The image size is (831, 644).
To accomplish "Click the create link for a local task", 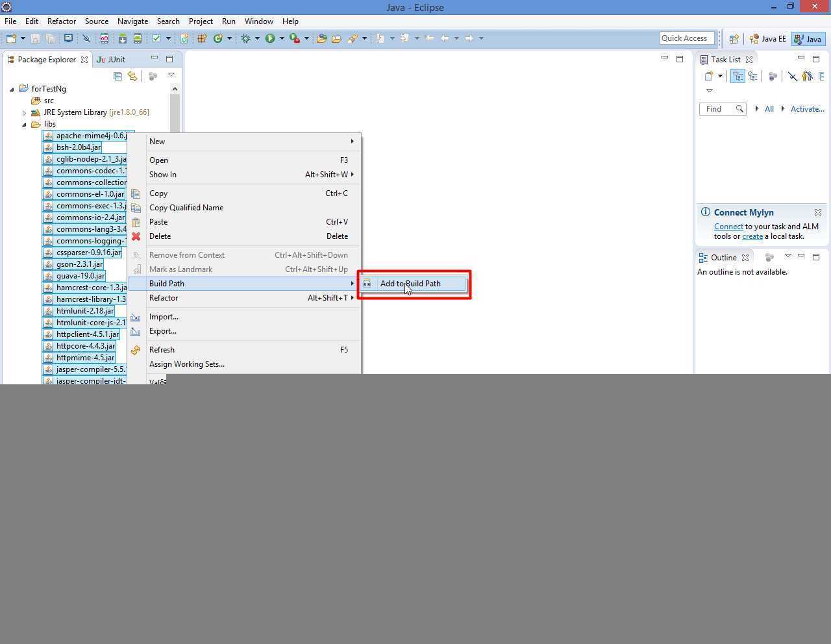I will pyautogui.click(x=752, y=236).
